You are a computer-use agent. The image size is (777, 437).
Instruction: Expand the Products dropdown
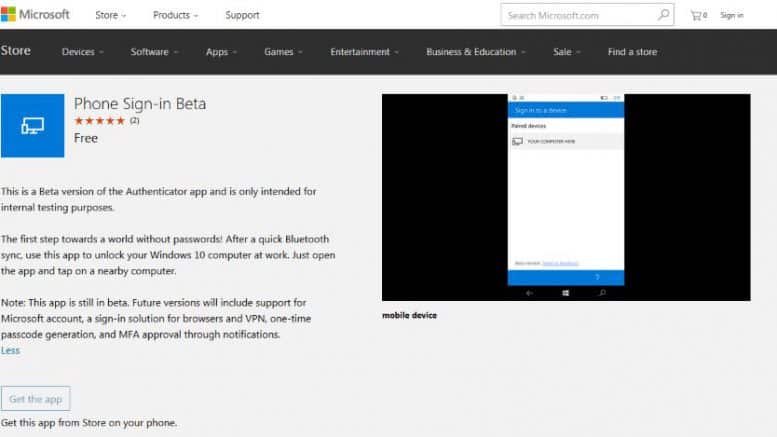(175, 15)
